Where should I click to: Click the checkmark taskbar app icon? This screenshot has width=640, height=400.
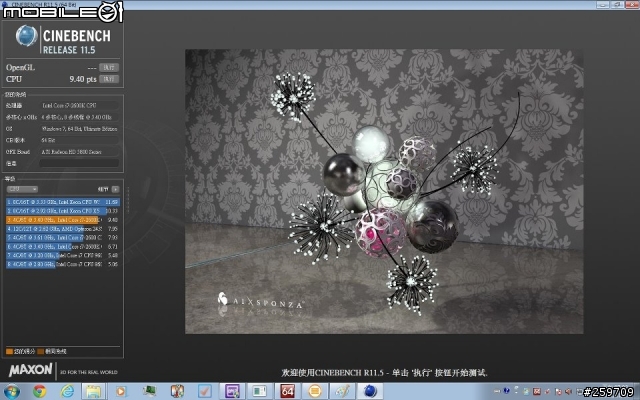click(204, 391)
